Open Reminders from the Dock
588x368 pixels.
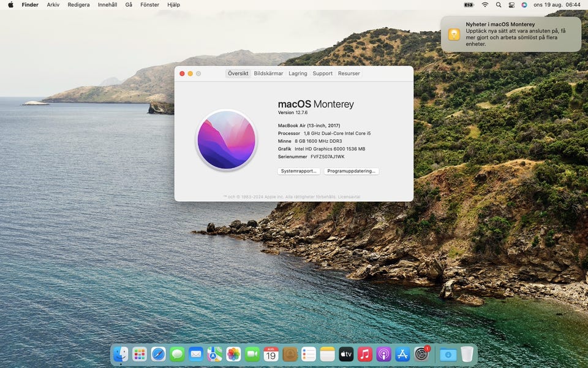308,354
